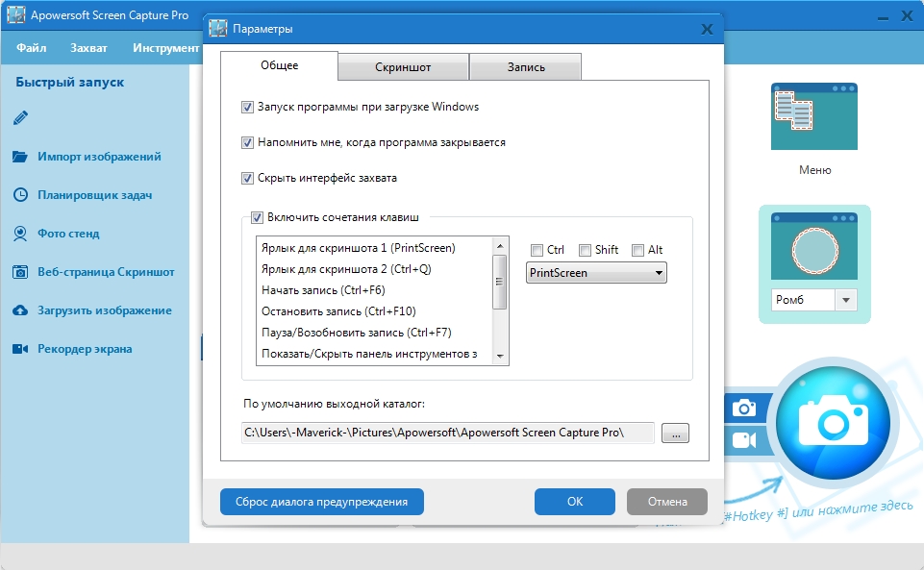The image size is (924, 570).
Task: Click the clock icon beside Планировщик задач
Action: pyautogui.click(x=20, y=195)
